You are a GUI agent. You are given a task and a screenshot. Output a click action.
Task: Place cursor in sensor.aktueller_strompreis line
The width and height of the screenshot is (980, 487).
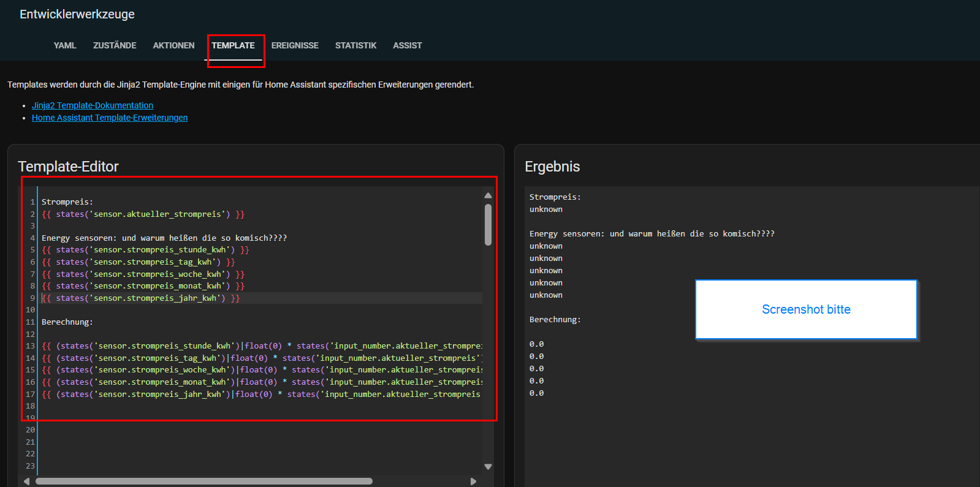(x=143, y=214)
